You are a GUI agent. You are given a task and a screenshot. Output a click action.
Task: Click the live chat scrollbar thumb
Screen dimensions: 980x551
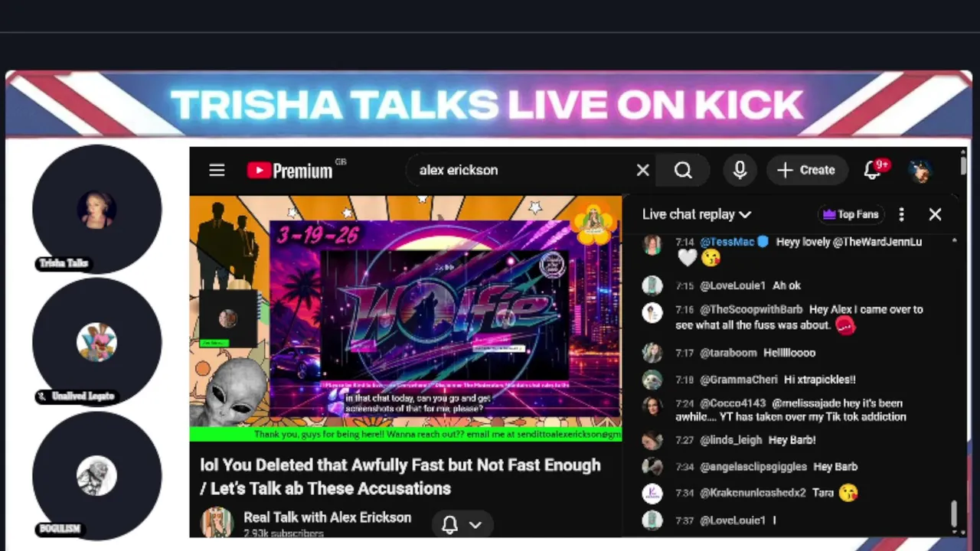point(954,514)
